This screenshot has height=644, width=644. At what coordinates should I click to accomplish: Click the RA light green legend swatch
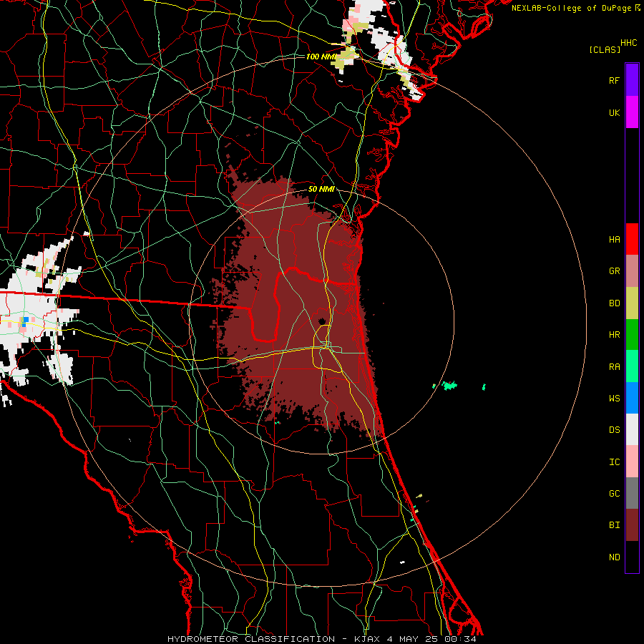632,366
